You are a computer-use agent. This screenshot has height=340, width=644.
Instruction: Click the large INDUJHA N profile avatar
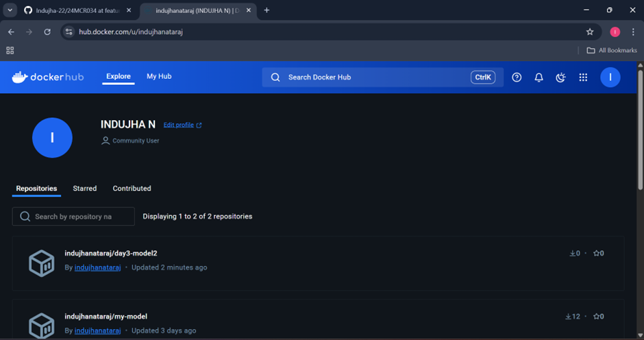pyautogui.click(x=52, y=138)
